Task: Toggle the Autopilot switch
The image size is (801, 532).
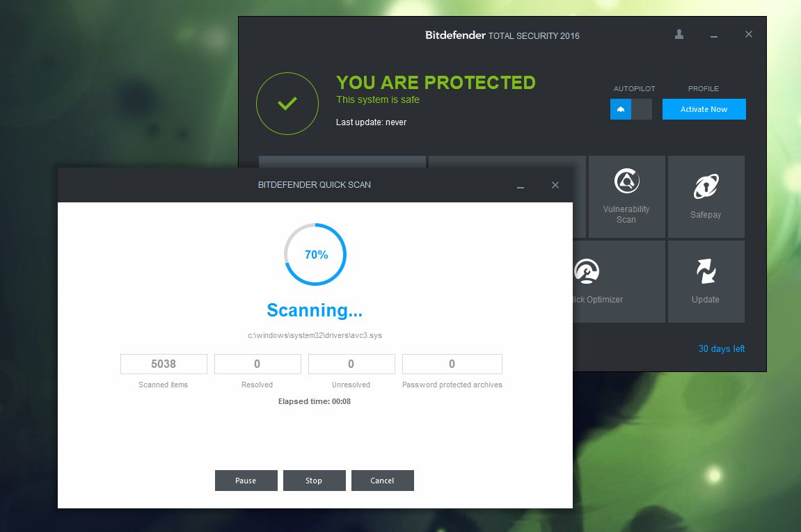Action: point(631,109)
